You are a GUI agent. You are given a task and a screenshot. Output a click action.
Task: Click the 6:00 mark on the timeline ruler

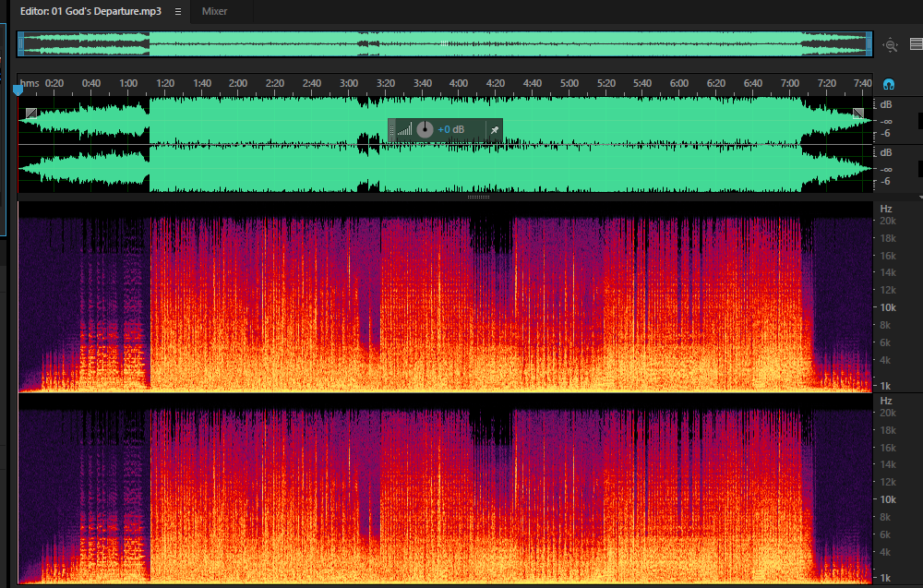[678, 84]
